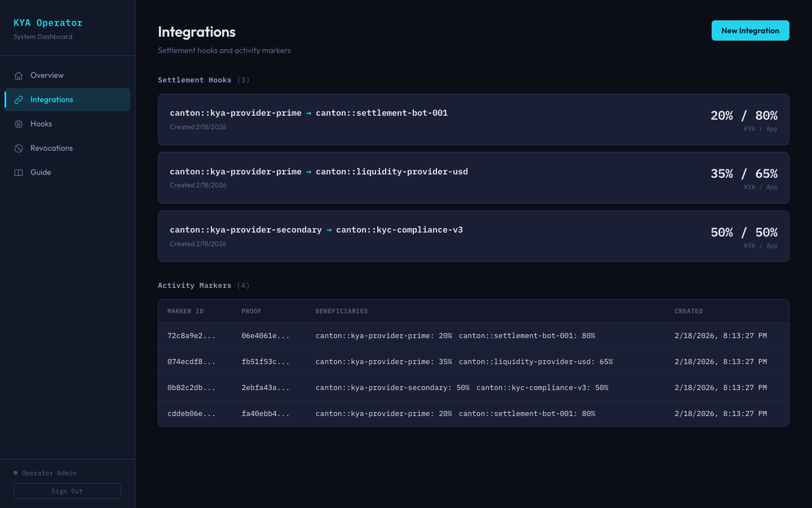Click the home icon beside Overview
812x508 pixels.
click(x=19, y=75)
